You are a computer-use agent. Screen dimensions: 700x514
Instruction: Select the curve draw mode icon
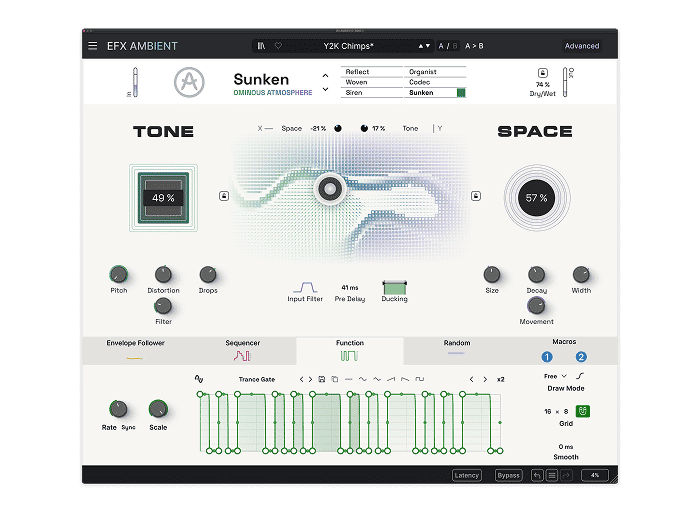580,376
